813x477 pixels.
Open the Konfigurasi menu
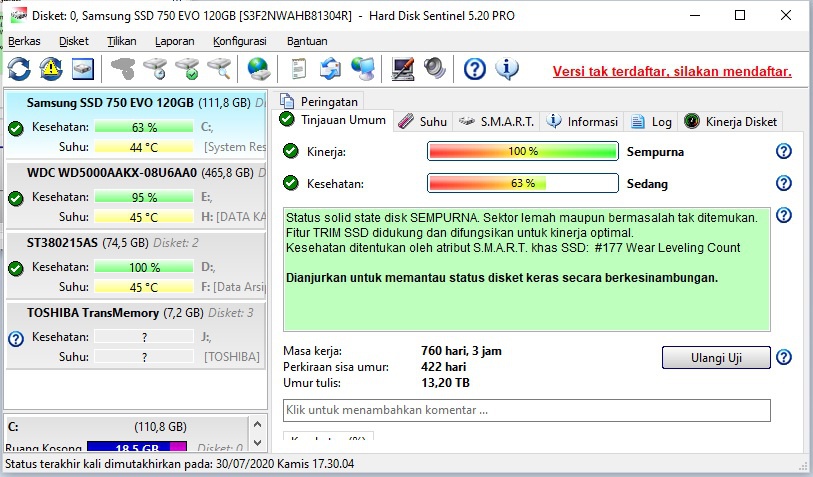[x=240, y=41]
